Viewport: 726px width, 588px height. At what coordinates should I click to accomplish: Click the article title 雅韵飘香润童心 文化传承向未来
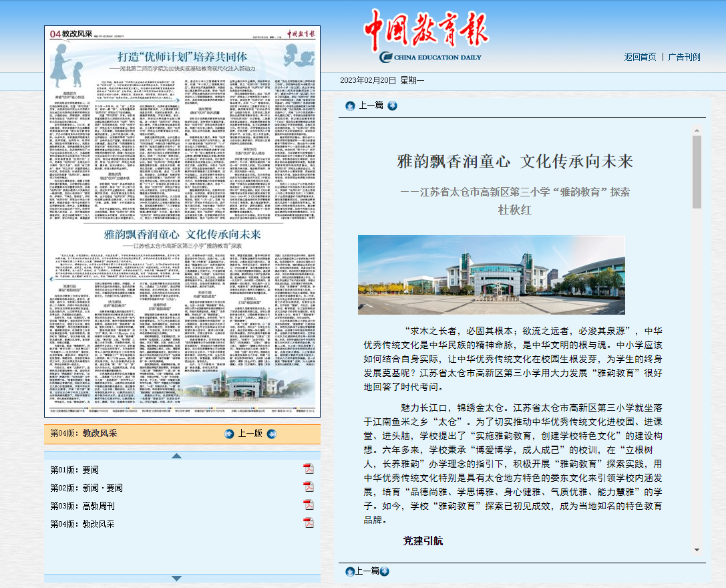(x=515, y=161)
